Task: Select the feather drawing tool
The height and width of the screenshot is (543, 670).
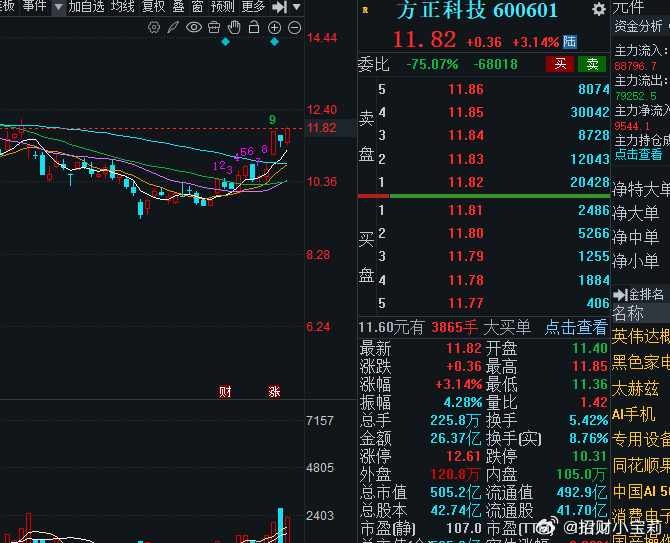Action: (x=173, y=28)
